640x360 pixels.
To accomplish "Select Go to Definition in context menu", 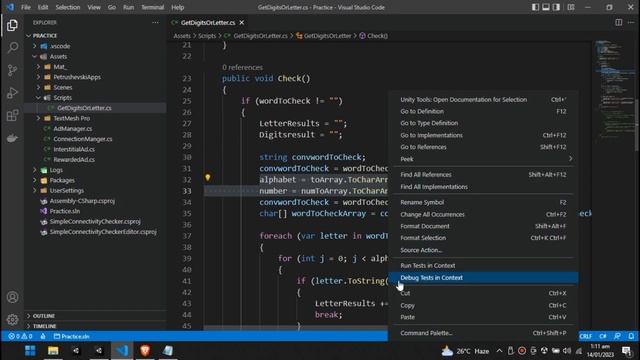I will pos(483,111).
